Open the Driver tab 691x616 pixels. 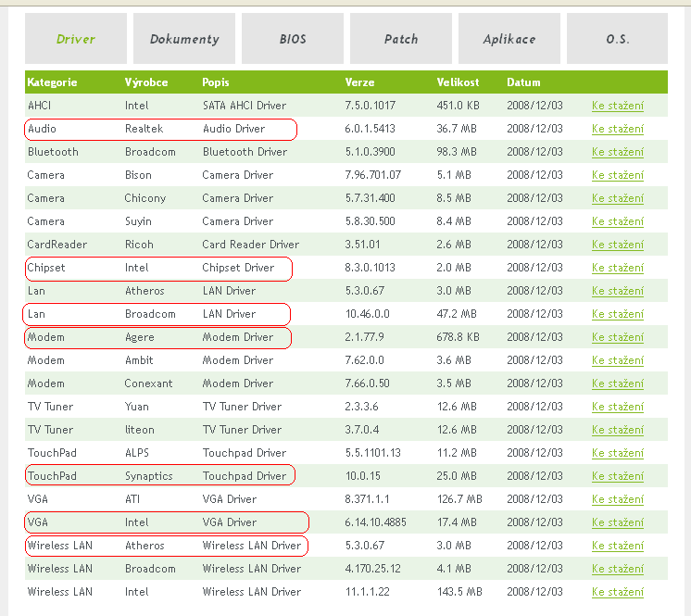pyautogui.click(x=76, y=39)
